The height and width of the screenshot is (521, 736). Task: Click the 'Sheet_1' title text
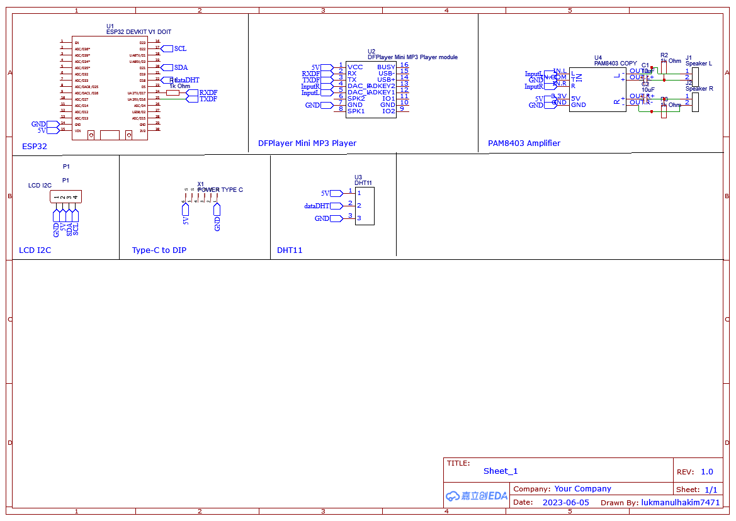click(500, 471)
